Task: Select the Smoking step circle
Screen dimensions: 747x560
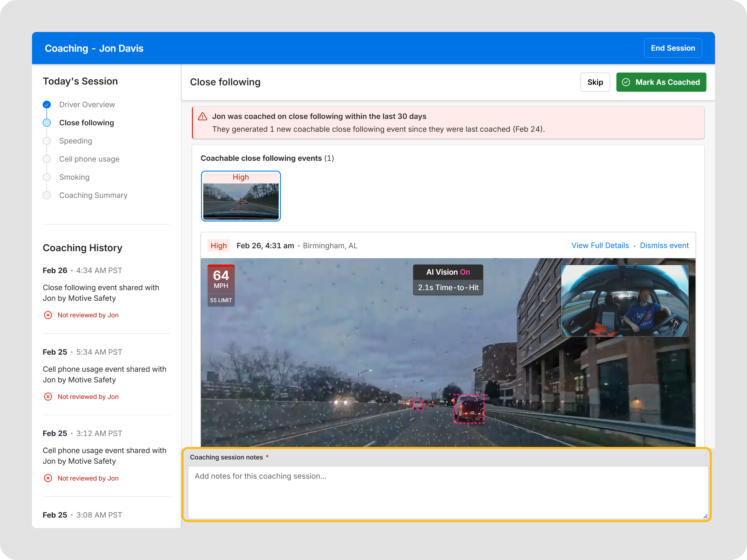Action: click(47, 177)
